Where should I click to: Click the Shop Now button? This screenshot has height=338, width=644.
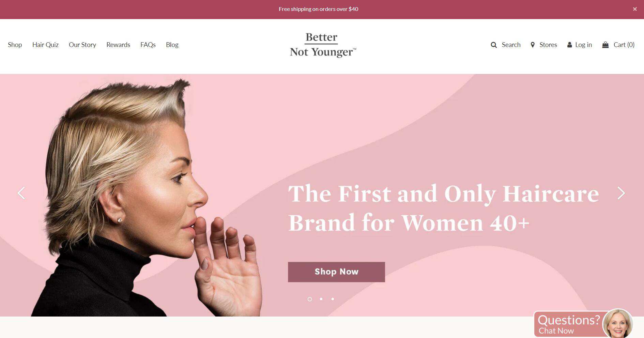click(x=336, y=272)
